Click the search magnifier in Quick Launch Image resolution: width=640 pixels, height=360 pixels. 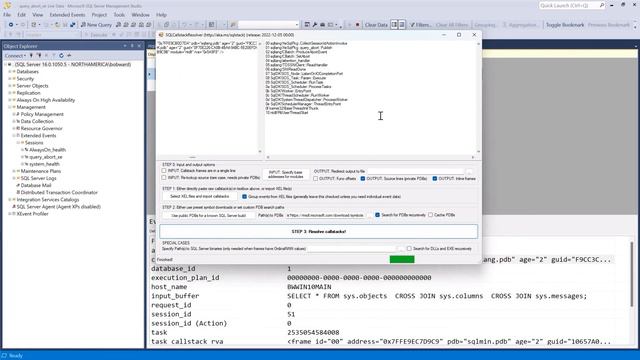click(x=602, y=5)
